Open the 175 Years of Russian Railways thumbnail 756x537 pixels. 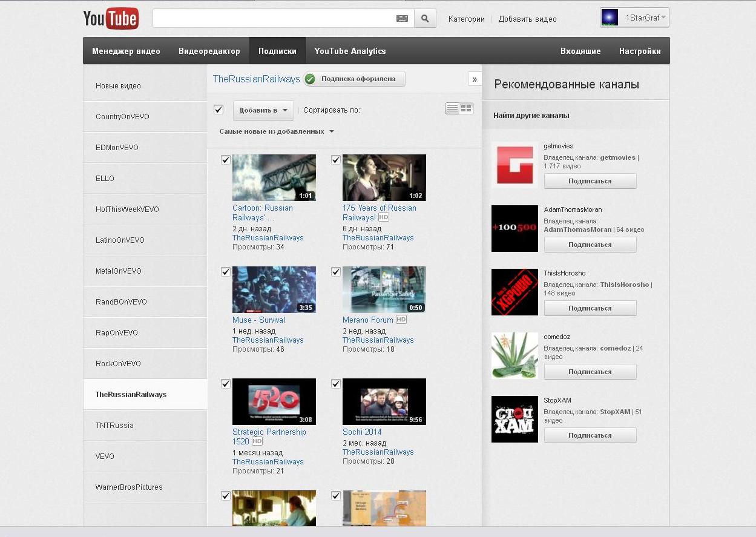[x=384, y=177]
